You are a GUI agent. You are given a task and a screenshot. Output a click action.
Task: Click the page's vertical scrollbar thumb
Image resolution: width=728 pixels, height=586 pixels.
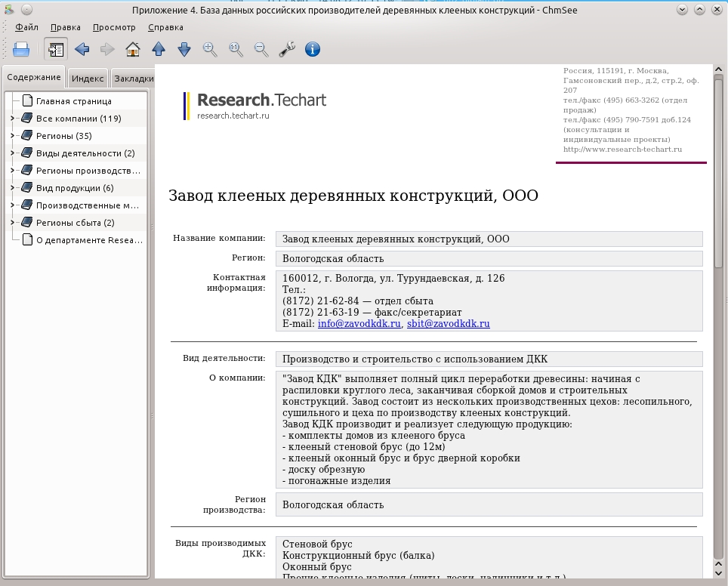(718, 173)
